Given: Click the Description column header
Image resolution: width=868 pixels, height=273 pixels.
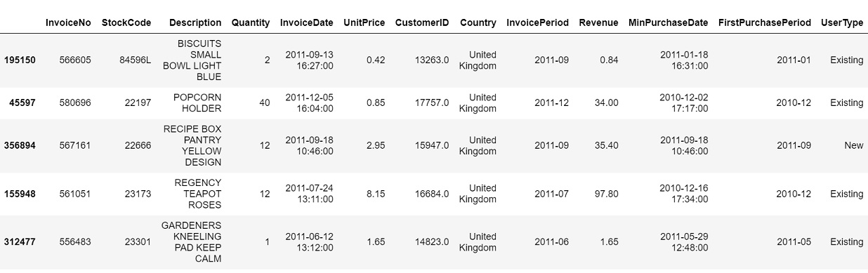Looking at the screenshot, I should (x=195, y=22).
